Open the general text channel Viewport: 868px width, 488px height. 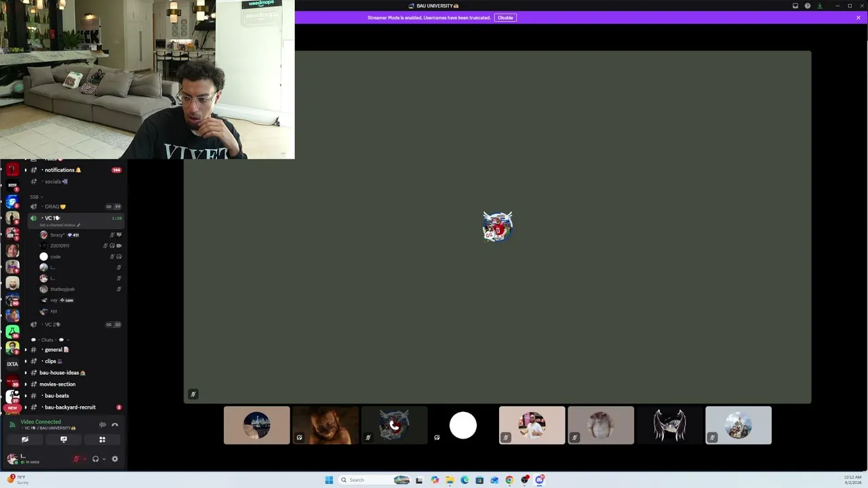coord(75,350)
